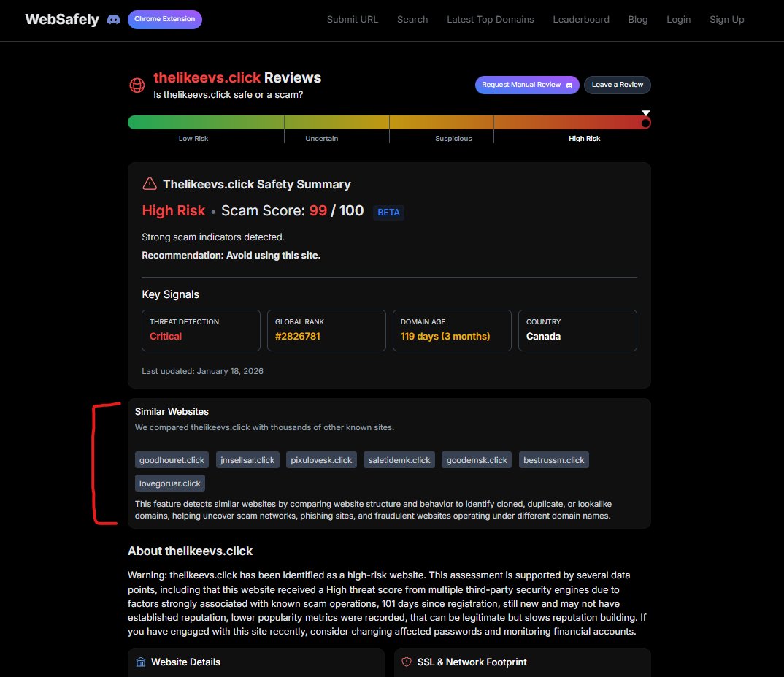Viewport: 784px width, 677px height.
Task: Open the Leaderboard page
Action: tap(581, 20)
